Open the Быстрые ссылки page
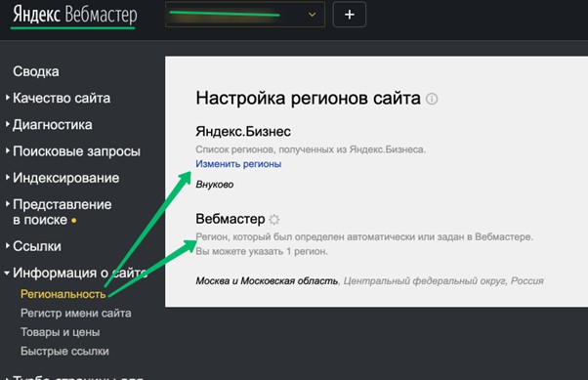588x380 pixels. pos(64,352)
